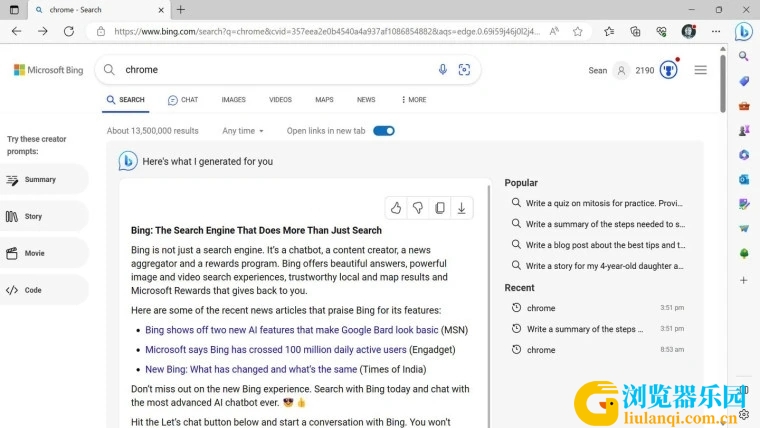
Task: Click the Read aloud icon in address bar
Action: coord(554,32)
